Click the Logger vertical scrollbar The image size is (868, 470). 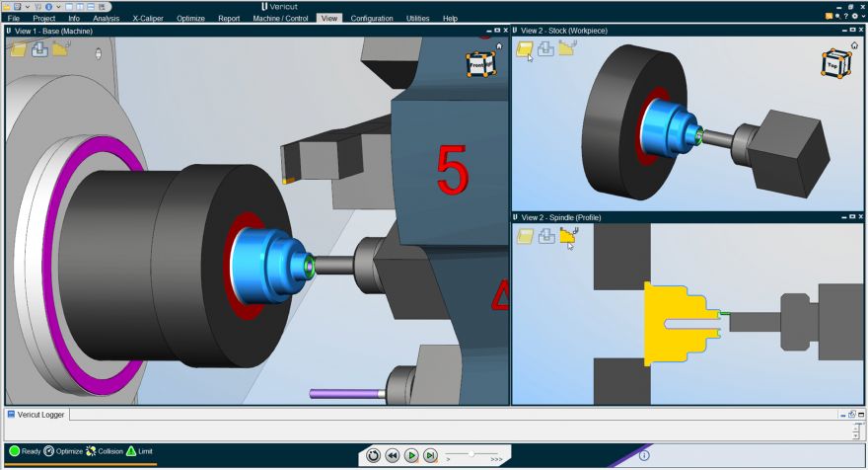click(x=856, y=431)
